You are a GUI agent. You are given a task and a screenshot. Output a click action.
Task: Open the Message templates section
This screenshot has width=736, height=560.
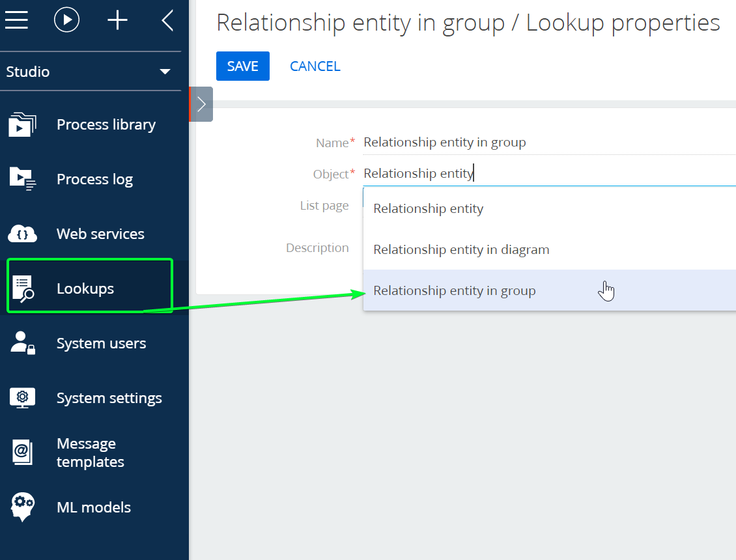click(x=91, y=453)
